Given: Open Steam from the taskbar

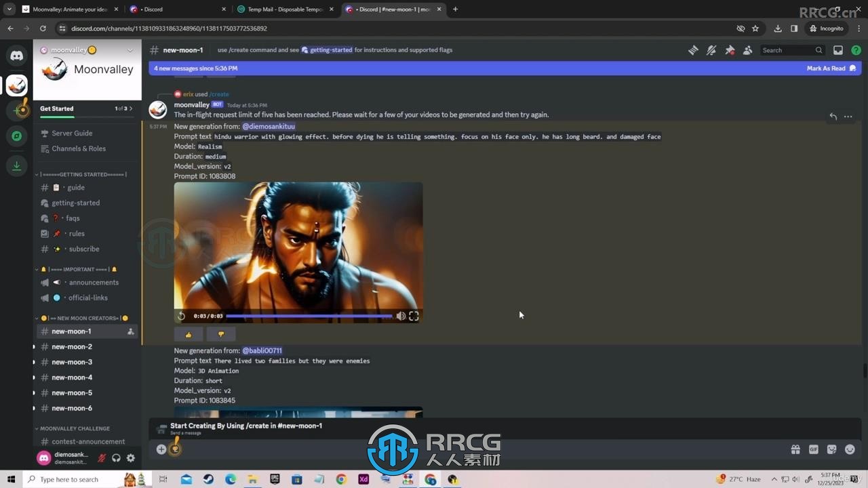Looking at the screenshot, I should [208, 479].
